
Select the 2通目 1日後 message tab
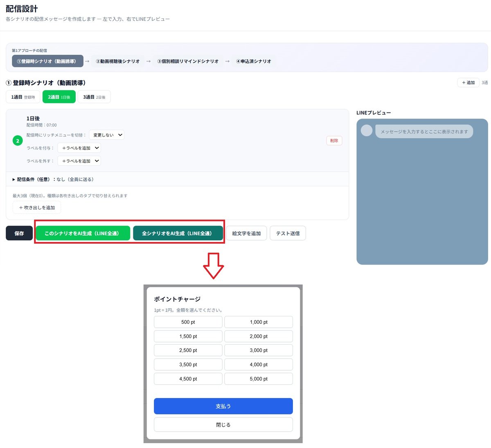[59, 97]
